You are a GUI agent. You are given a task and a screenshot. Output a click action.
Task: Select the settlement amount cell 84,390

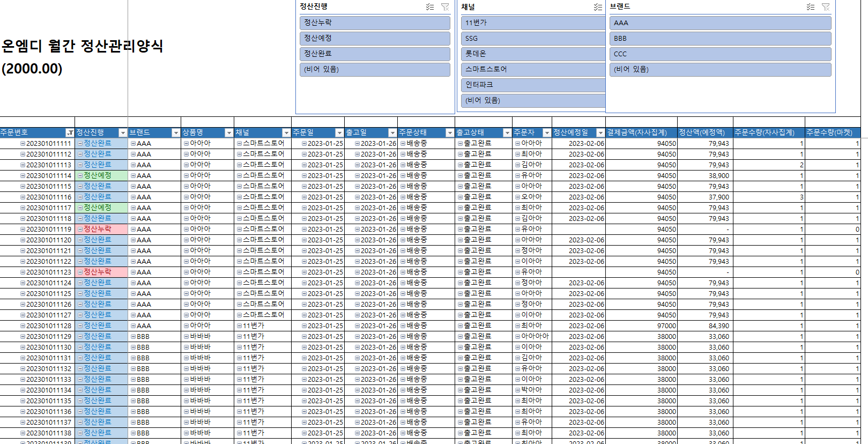(705, 325)
